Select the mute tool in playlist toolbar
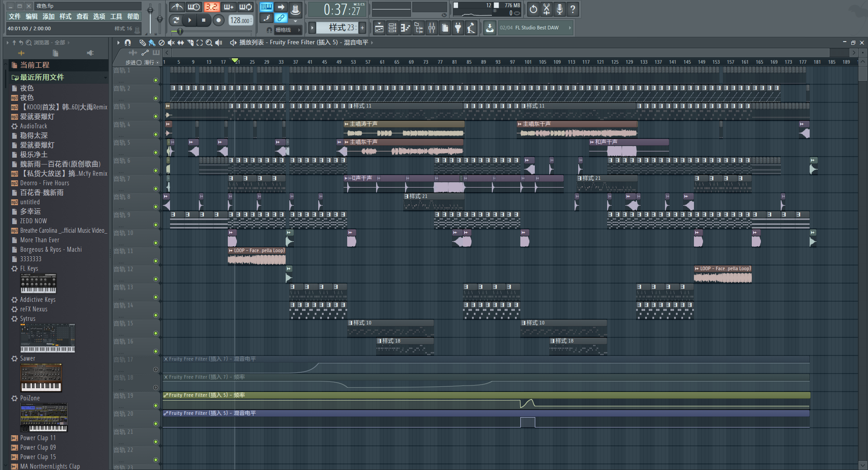 click(x=171, y=42)
